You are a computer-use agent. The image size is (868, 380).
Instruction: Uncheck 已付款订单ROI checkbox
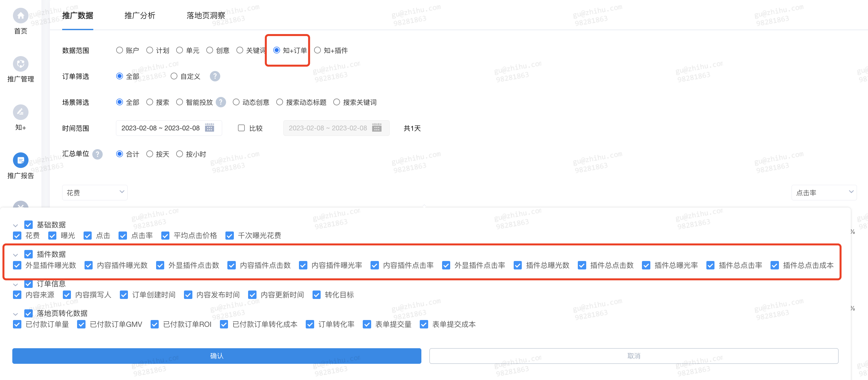pyautogui.click(x=155, y=324)
